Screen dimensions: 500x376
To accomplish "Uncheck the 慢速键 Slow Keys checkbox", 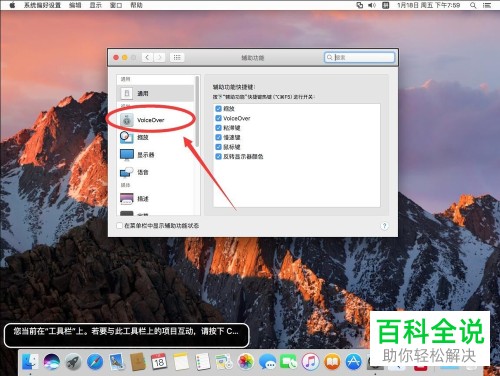I will 219,137.
